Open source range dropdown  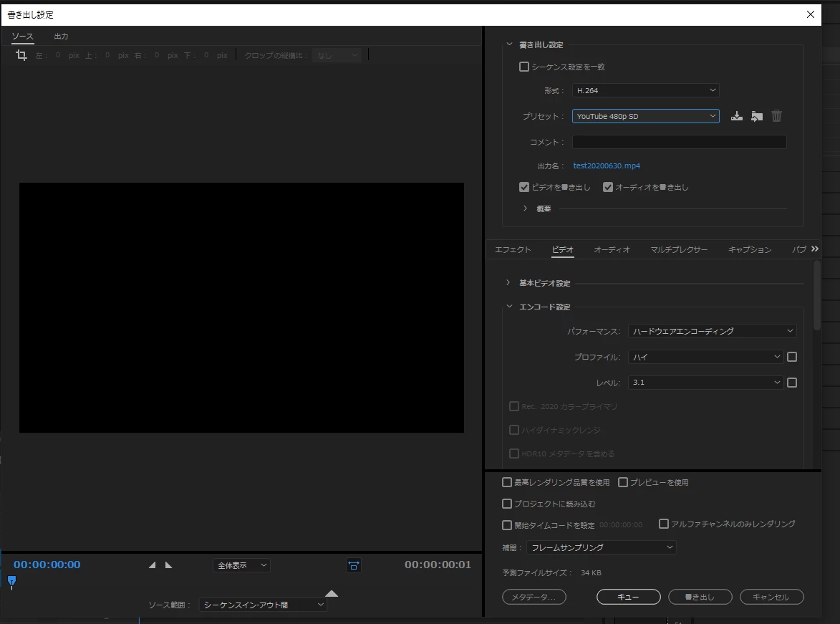263,605
